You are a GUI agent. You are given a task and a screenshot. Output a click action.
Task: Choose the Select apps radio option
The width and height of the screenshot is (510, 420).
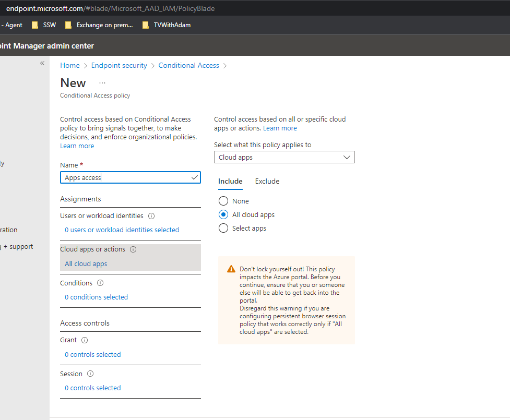(223, 228)
